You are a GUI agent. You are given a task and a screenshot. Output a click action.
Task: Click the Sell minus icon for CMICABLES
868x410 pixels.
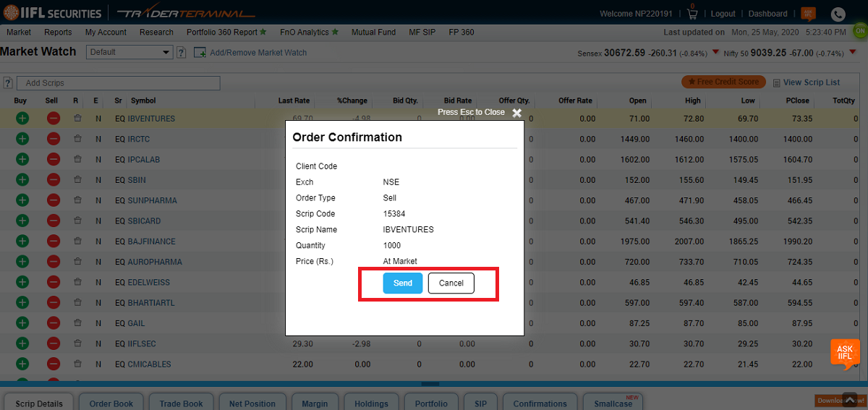tap(53, 364)
